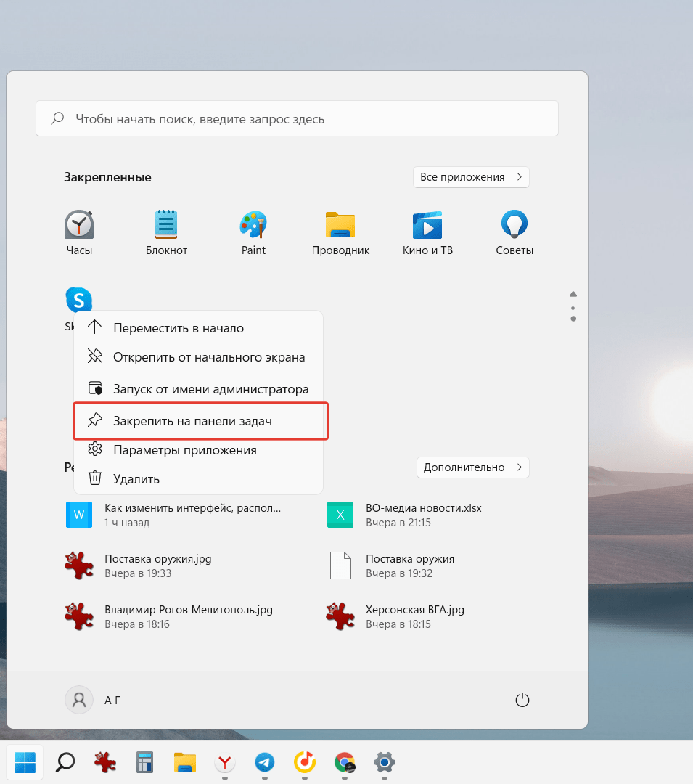693x784 pixels.
Task: Click the Закрепленные heading
Action: click(x=107, y=177)
